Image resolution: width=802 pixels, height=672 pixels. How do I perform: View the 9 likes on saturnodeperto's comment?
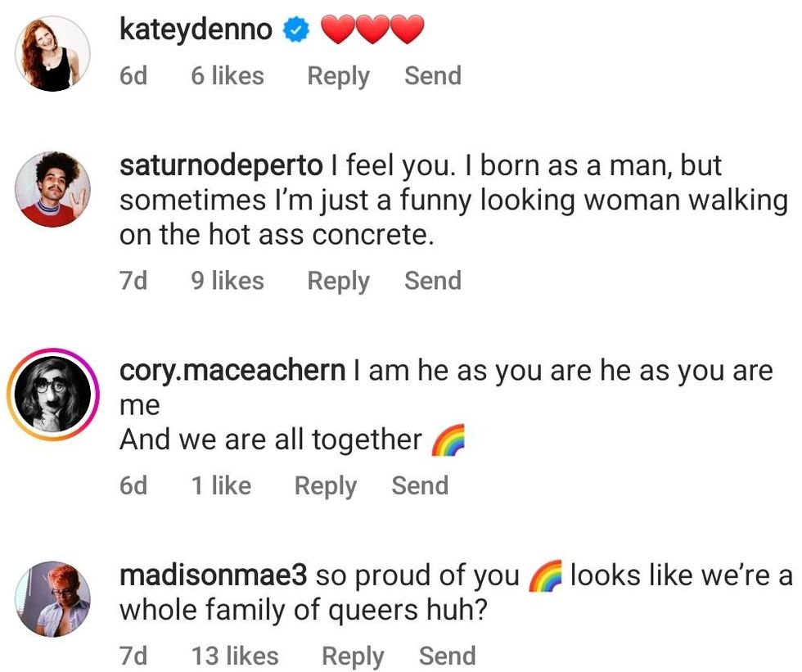pos(228,281)
